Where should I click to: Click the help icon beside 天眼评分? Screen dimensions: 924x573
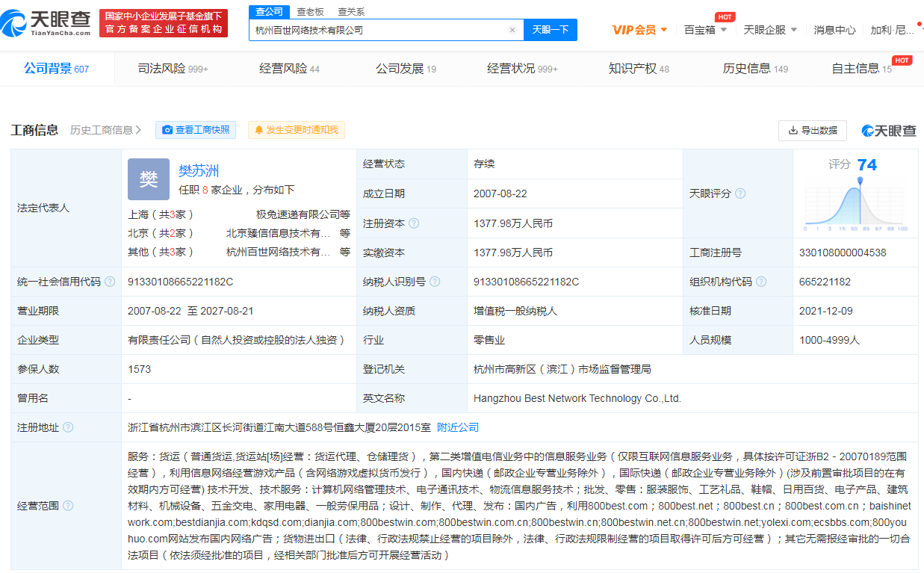point(740,193)
